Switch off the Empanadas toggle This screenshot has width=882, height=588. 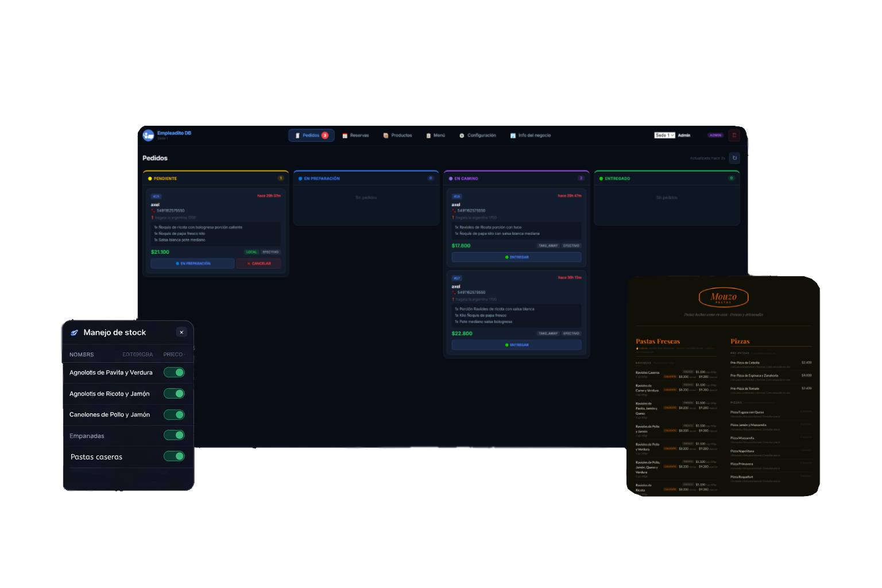click(174, 435)
